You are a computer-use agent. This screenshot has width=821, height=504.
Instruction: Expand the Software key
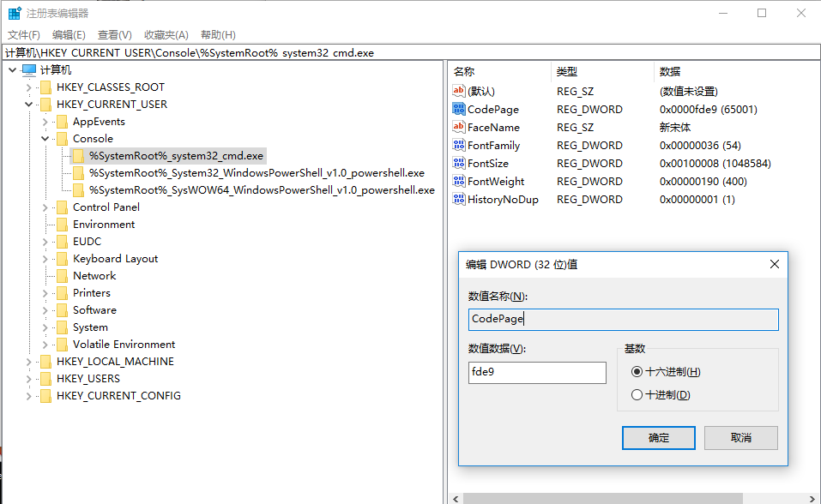45,310
